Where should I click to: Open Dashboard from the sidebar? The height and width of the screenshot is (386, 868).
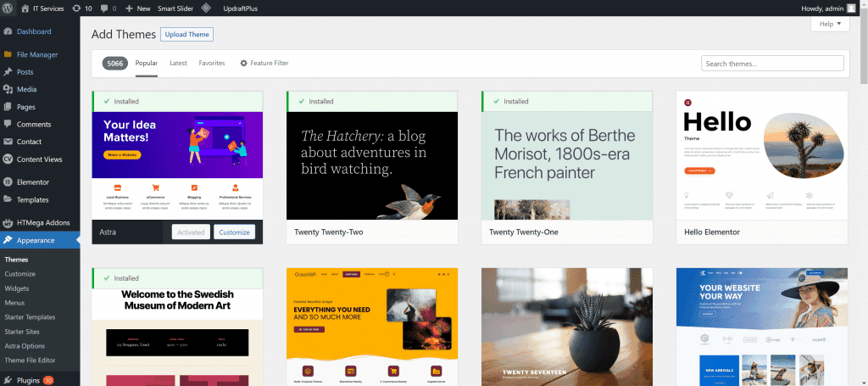tap(34, 31)
